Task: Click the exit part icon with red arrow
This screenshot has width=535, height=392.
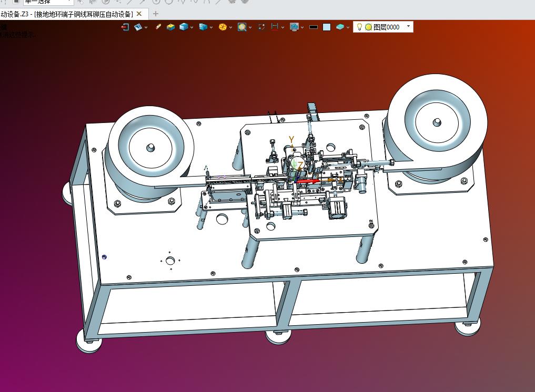Action: 125,27
